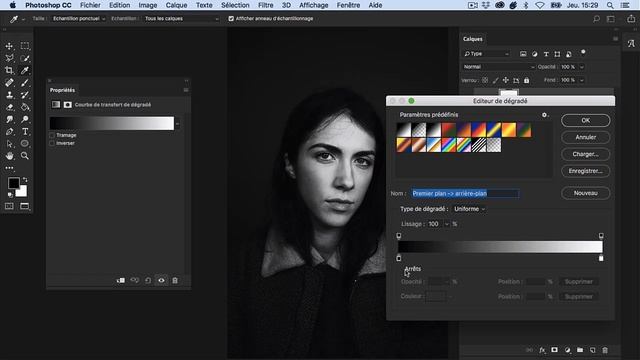
Task: Switch to the Calques tab
Action: pos(473,39)
